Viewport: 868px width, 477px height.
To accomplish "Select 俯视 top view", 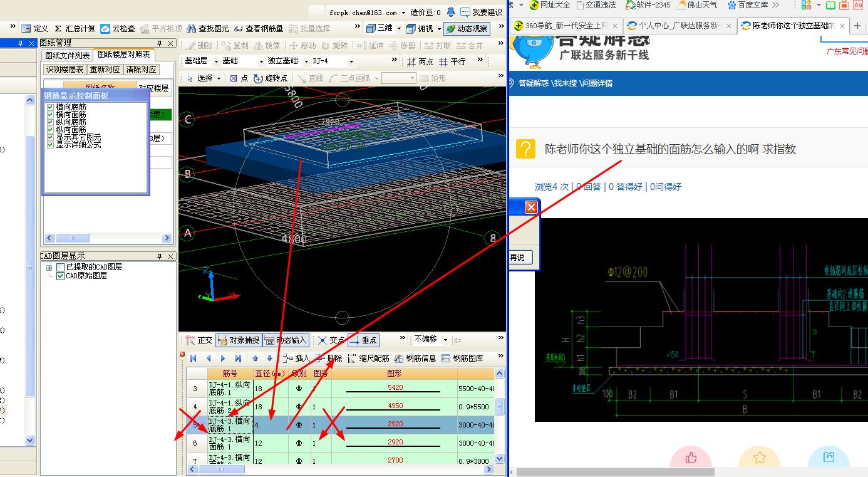I will click(420, 28).
